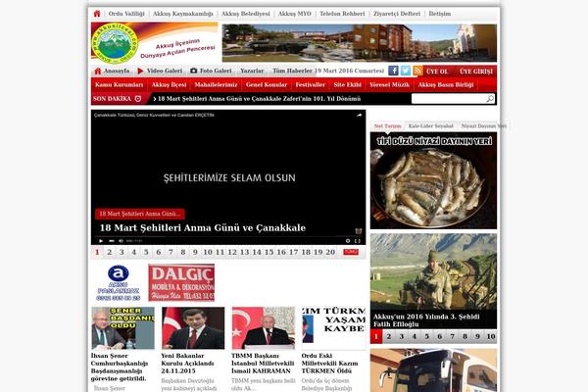Go to headline slide 12
Screen dimensions: 588x392
[232, 252]
